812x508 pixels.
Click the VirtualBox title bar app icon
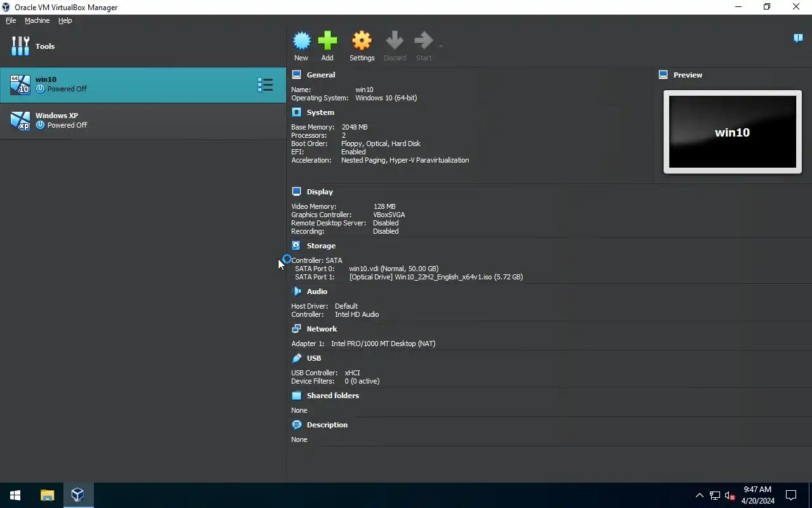(x=6, y=7)
